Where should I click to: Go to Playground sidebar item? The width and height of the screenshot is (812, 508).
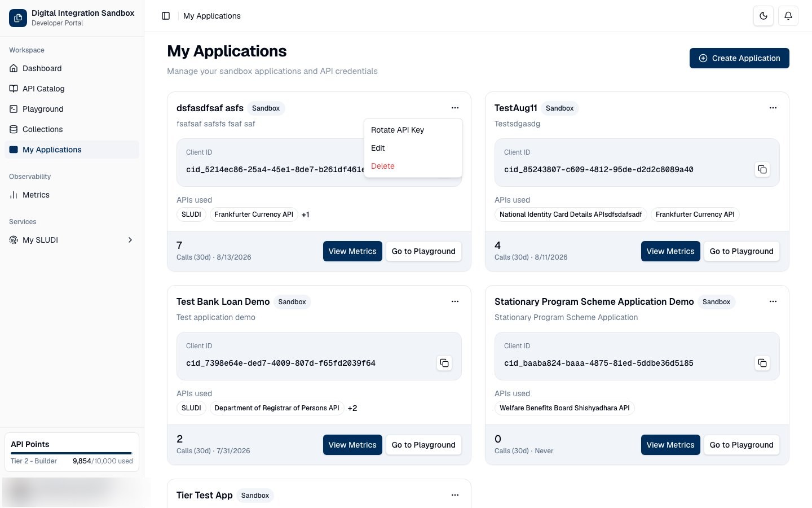point(72,109)
